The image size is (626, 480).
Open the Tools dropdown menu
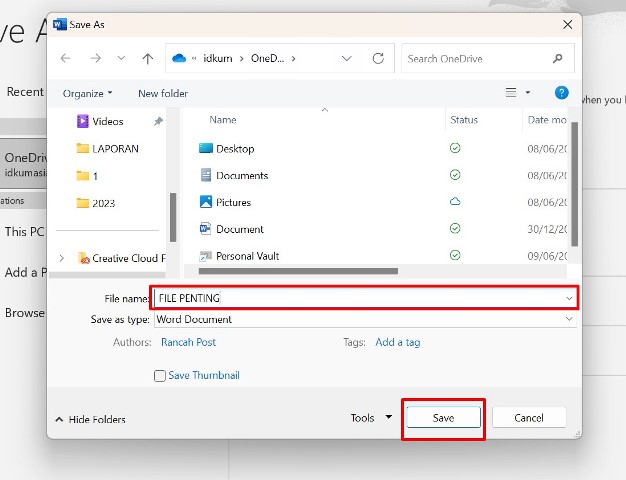[x=370, y=418]
